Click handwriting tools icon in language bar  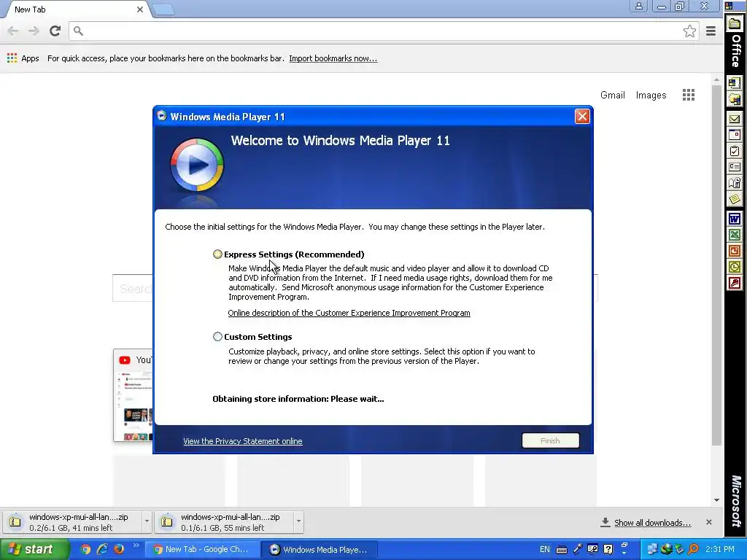click(x=592, y=549)
